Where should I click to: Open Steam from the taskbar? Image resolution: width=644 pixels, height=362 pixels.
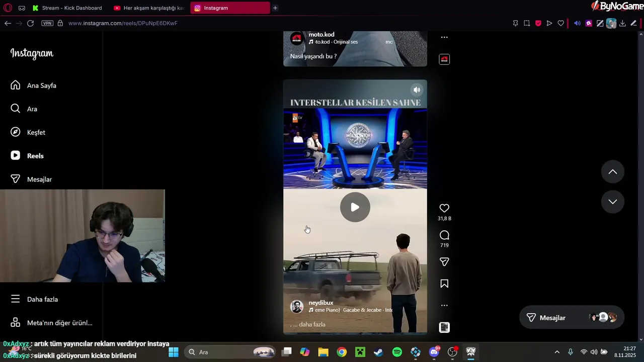pyautogui.click(x=378, y=352)
